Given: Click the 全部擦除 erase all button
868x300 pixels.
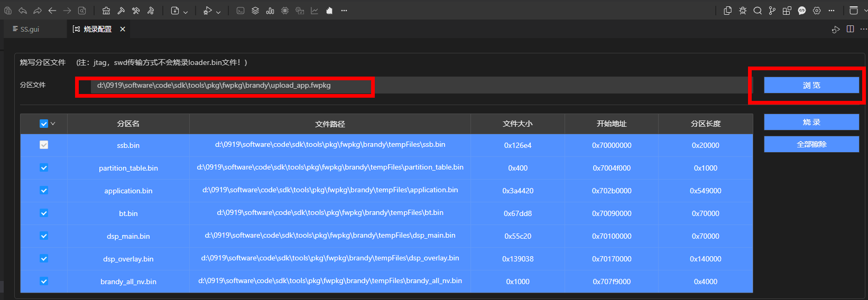Looking at the screenshot, I should [811, 144].
